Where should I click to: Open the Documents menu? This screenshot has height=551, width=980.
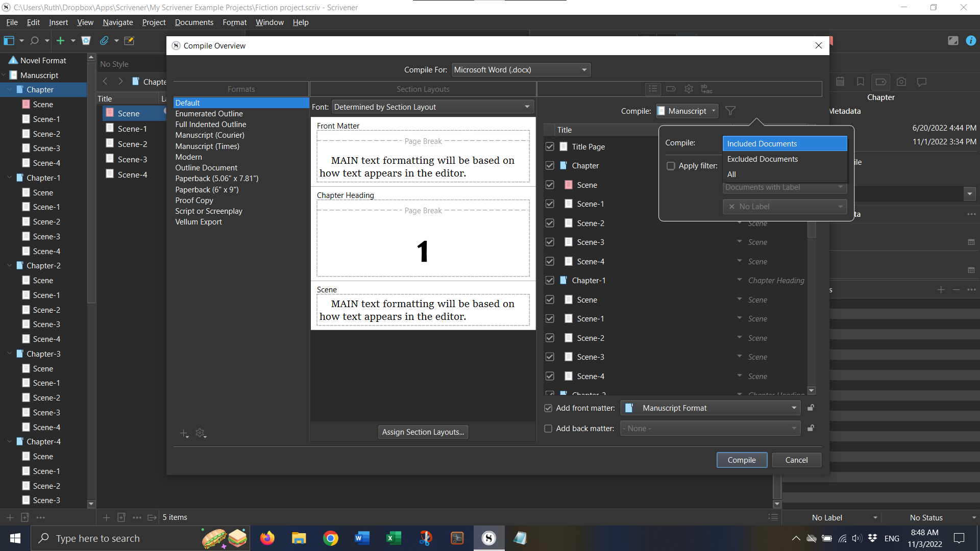point(194,22)
